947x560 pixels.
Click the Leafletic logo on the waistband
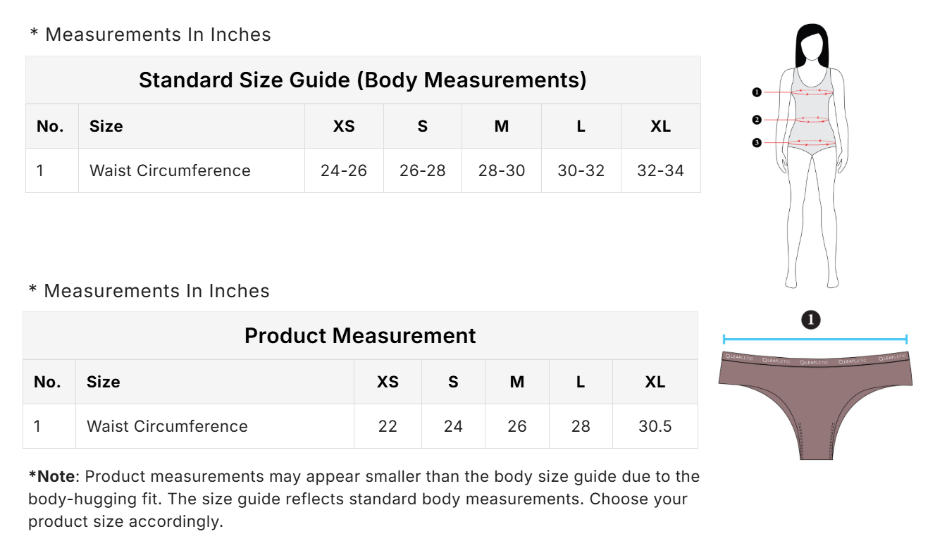[815, 361]
